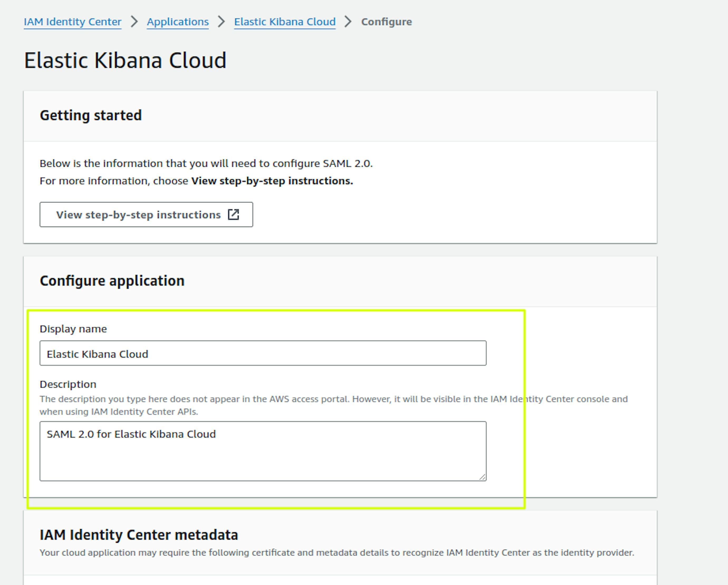Click the IAM Identity Center metadata heading
728x585 pixels.
point(139,535)
